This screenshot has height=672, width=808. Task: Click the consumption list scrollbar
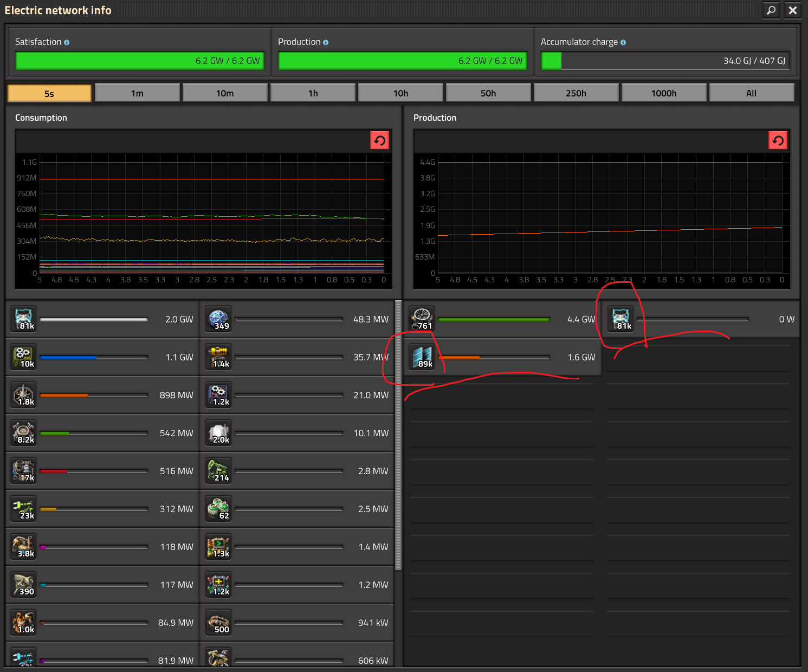pyautogui.click(x=398, y=435)
